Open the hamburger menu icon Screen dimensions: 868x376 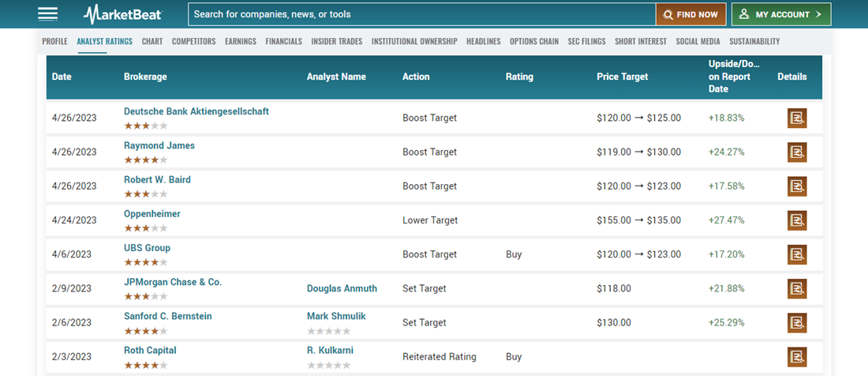(47, 14)
